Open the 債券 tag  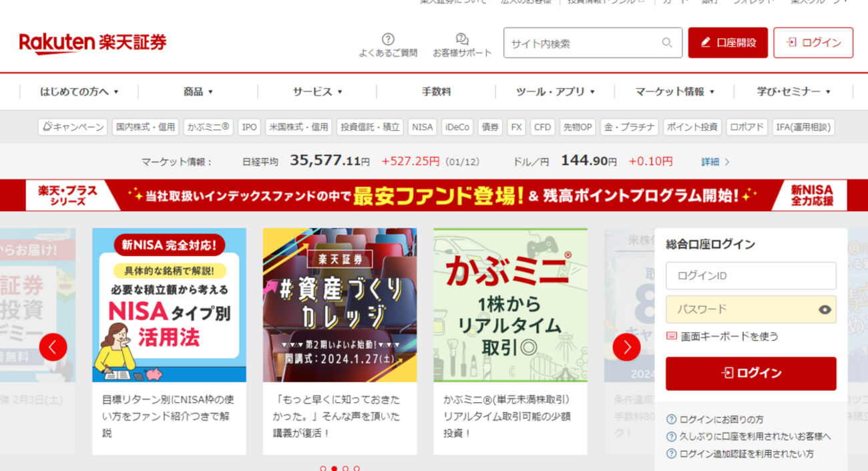pyautogui.click(x=491, y=127)
